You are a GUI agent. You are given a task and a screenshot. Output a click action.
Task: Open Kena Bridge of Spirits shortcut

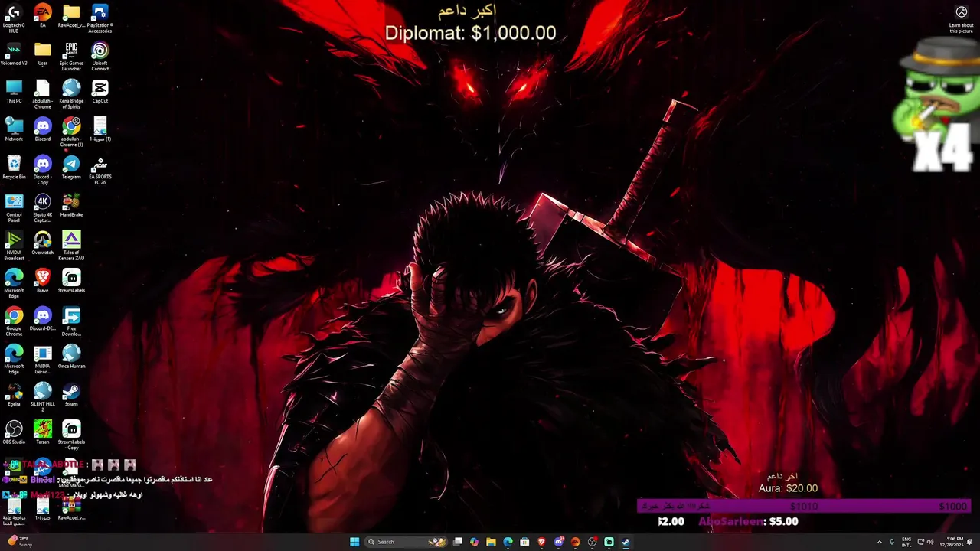(71, 94)
